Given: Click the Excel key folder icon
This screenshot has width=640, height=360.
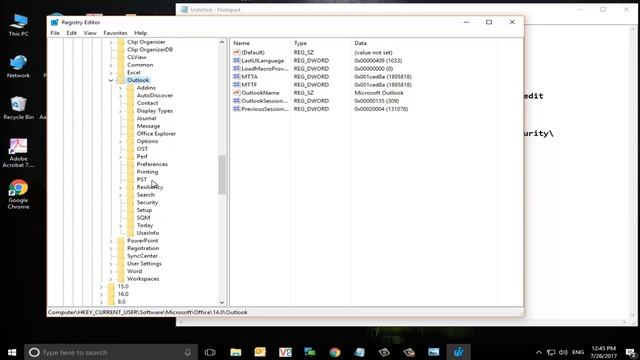Looking at the screenshot, I should (121, 72).
